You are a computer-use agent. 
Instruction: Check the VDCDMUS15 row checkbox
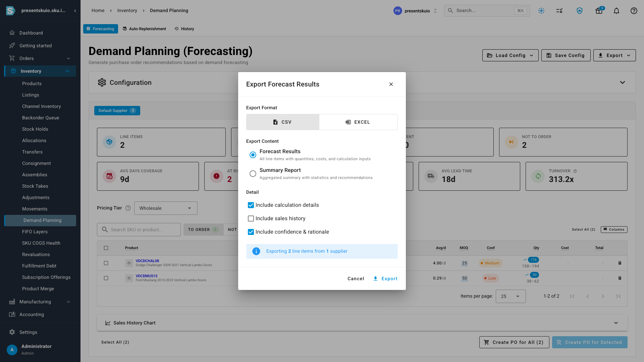(x=106, y=278)
